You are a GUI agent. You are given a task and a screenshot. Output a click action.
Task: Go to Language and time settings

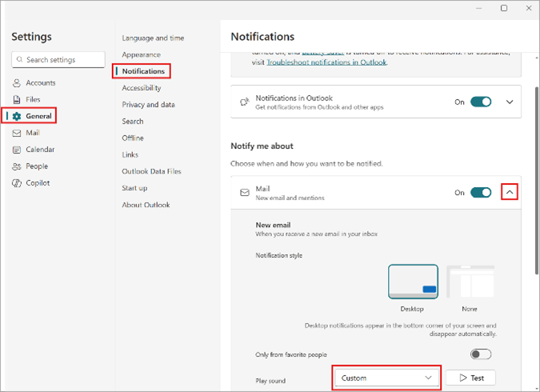(x=153, y=38)
